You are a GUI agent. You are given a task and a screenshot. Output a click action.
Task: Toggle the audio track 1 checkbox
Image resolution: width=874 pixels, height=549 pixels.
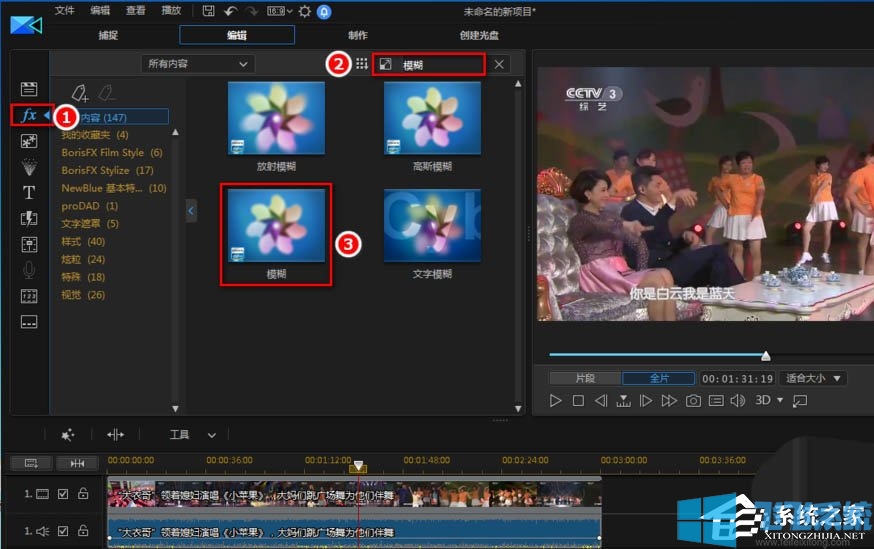(63, 532)
